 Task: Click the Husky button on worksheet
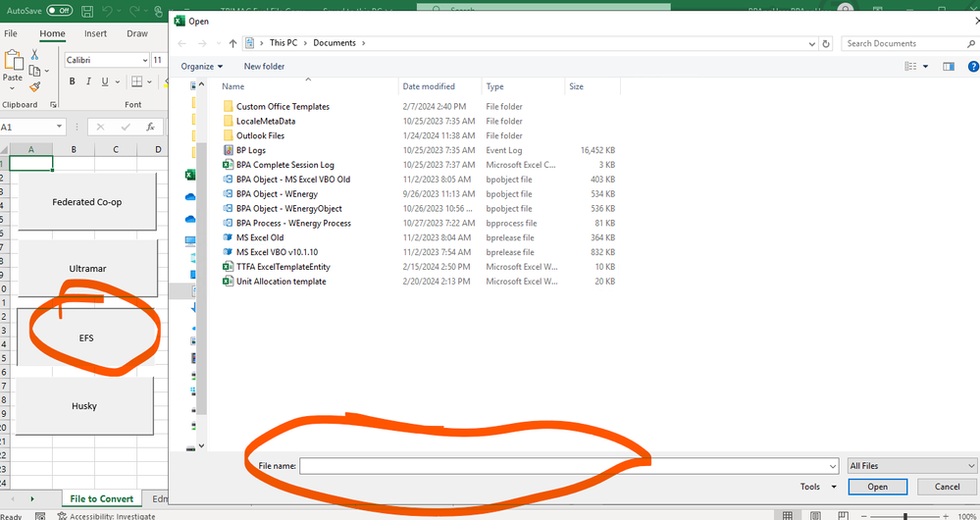click(83, 405)
